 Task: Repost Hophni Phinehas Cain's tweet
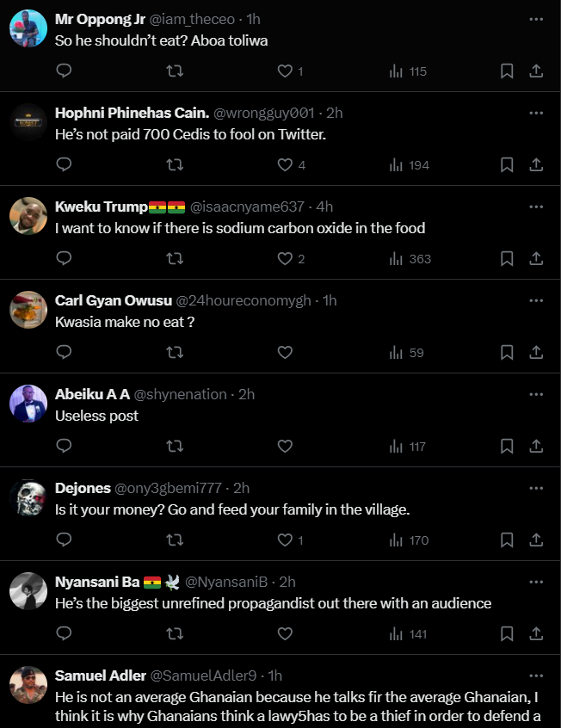[x=174, y=164]
